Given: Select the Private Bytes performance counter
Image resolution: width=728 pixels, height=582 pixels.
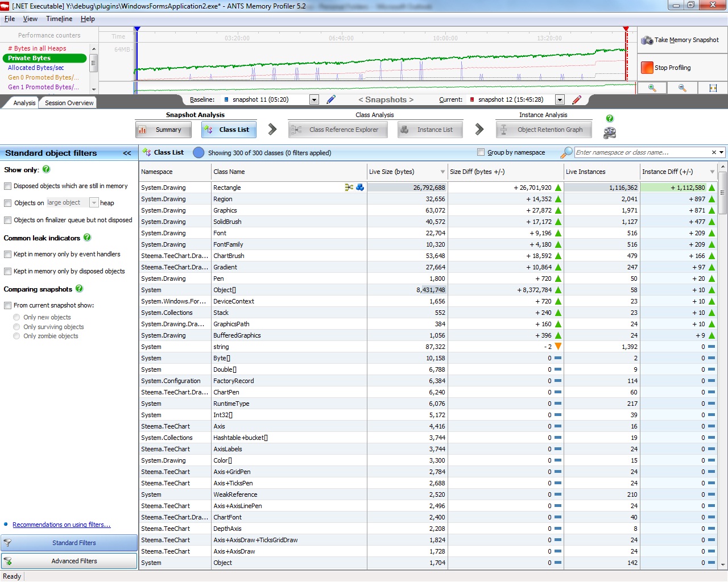Looking at the screenshot, I should point(44,58).
